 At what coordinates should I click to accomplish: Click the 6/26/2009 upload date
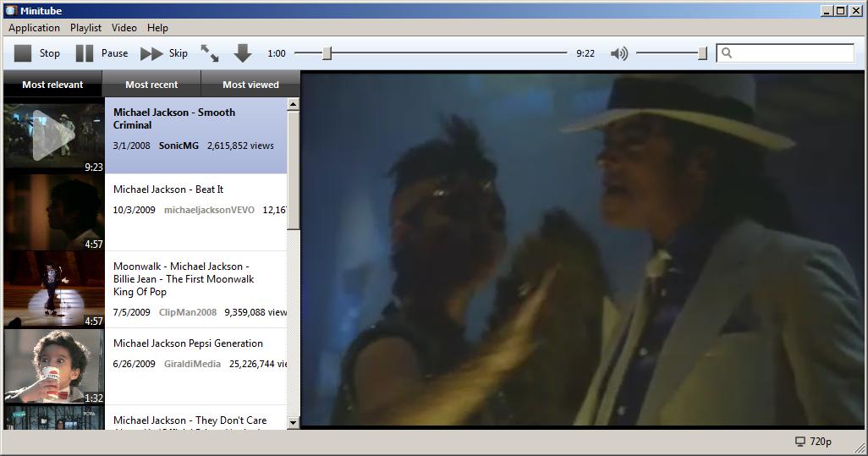134,364
